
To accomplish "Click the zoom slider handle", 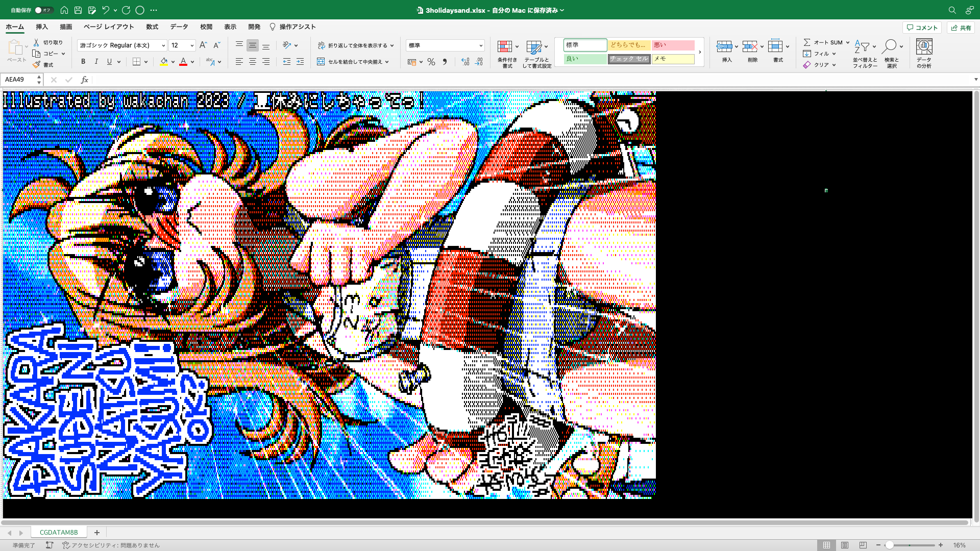I will [x=889, y=545].
